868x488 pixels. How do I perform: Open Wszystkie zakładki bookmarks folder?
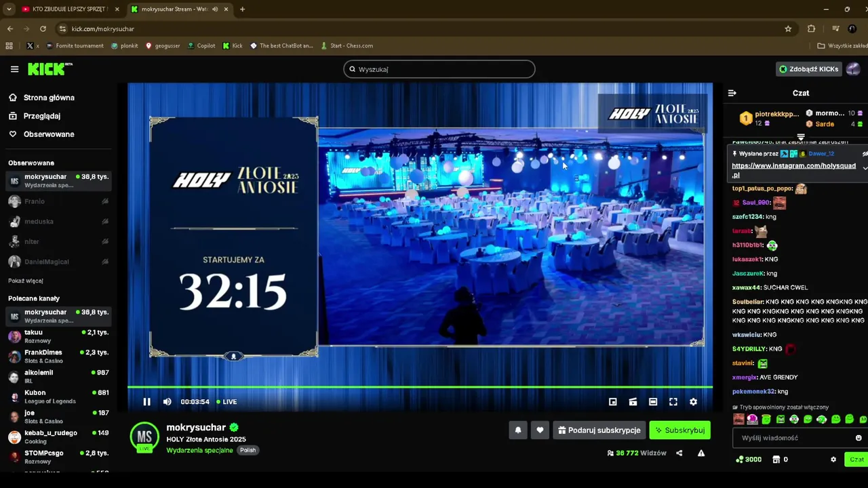point(843,45)
